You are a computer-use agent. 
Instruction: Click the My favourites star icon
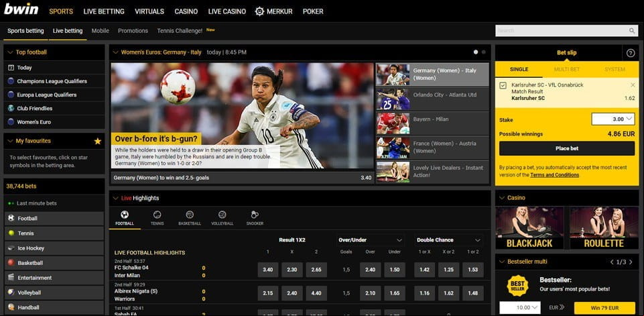point(97,141)
